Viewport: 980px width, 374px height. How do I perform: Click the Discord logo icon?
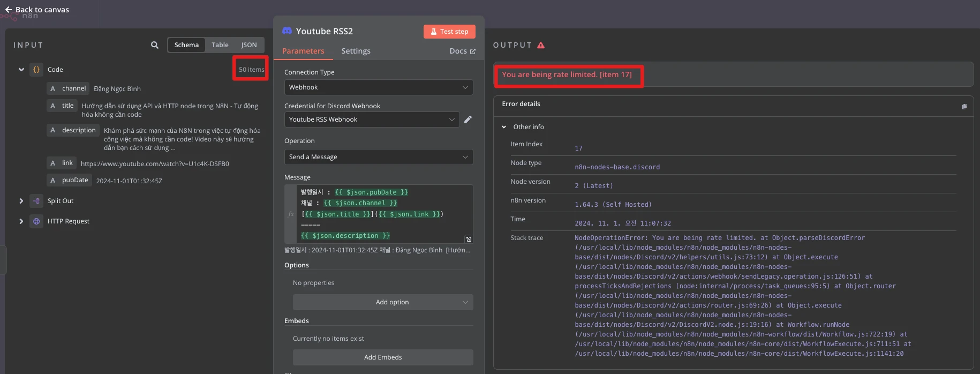(x=287, y=31)
